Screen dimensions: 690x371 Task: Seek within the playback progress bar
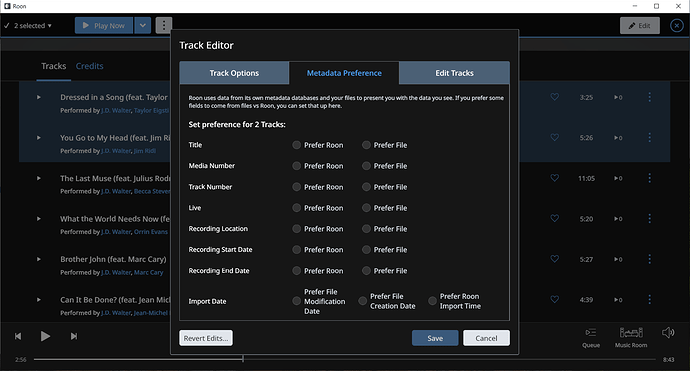coord(344,359)
